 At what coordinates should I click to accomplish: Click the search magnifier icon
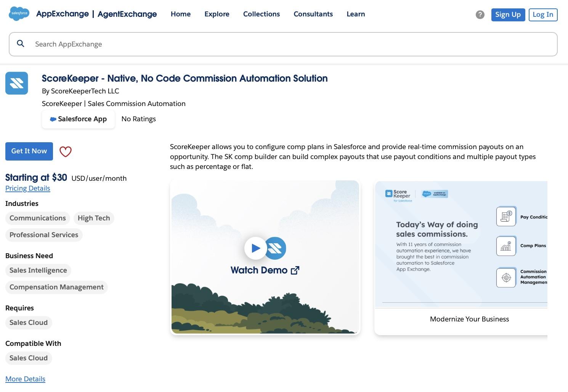[x=21, y=44]
